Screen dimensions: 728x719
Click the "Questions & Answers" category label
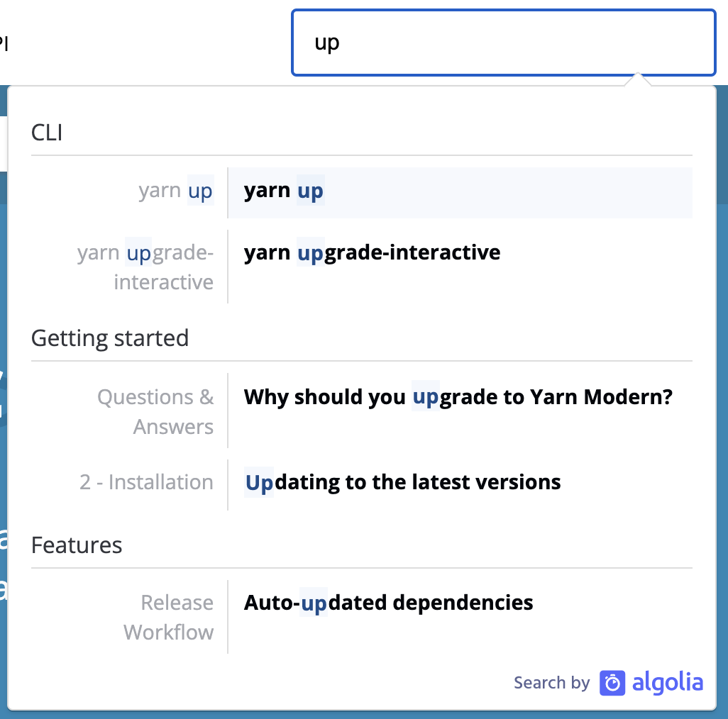point(155,412)
